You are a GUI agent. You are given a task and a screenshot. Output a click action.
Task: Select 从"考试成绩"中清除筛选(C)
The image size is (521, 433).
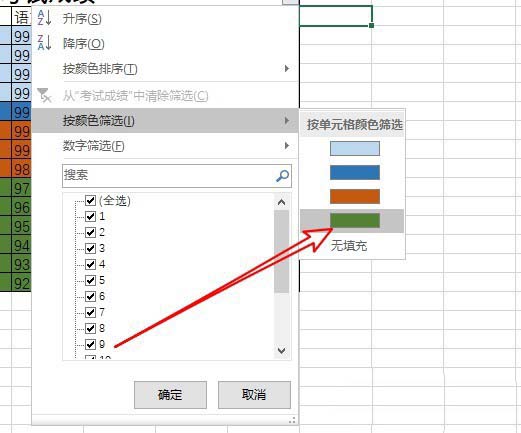pyautogui.click(x=165, y=96)
